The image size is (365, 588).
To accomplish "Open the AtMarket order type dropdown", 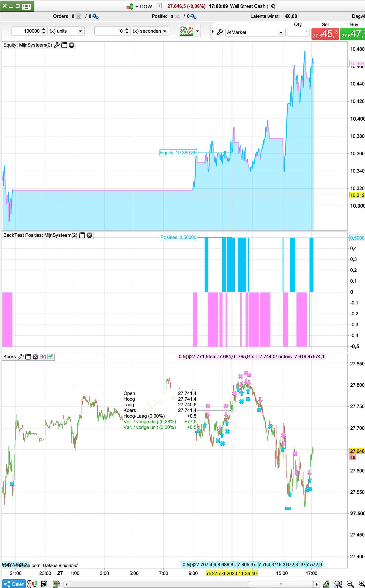I will pyautogui.click(x=255, y=32).
